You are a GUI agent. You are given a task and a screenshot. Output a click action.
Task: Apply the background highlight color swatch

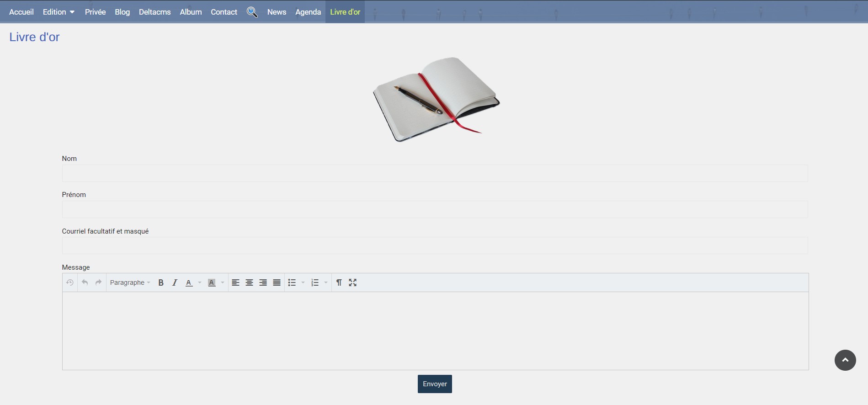coord(212,282)
